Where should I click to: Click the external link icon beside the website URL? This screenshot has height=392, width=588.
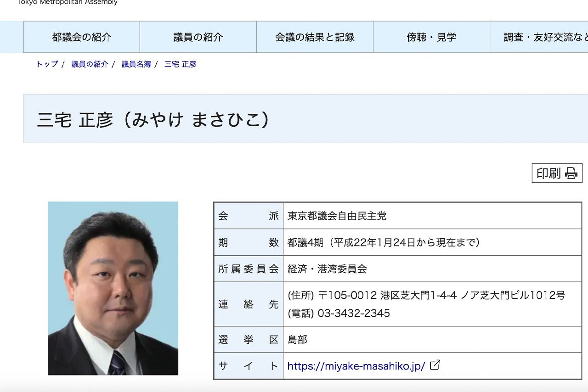click(435, 365)
